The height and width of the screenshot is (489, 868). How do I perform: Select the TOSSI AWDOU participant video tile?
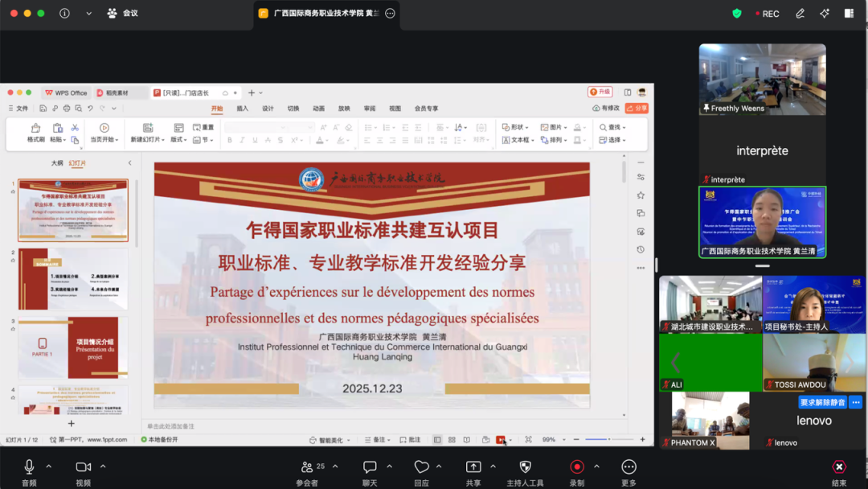tap(814, 362)
